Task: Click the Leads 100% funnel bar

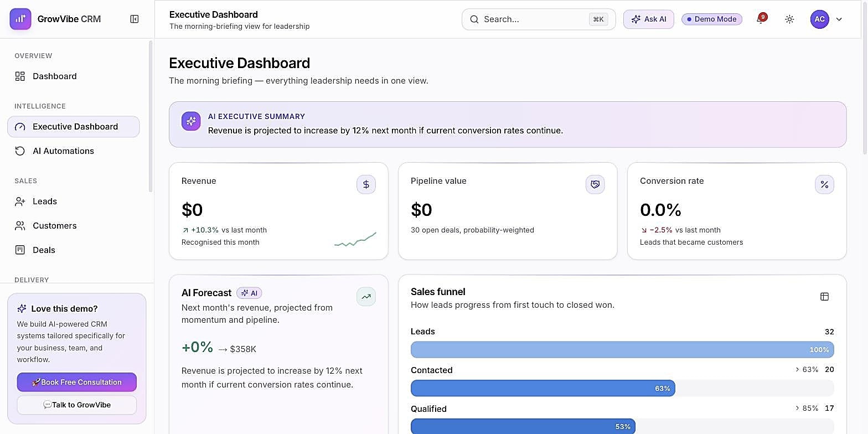Action: coord(622,350)
